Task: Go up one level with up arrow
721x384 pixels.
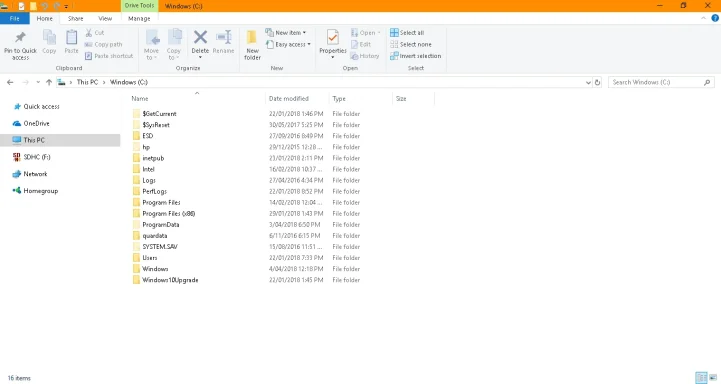Action: pyautogui.click(x=49, y=82)
